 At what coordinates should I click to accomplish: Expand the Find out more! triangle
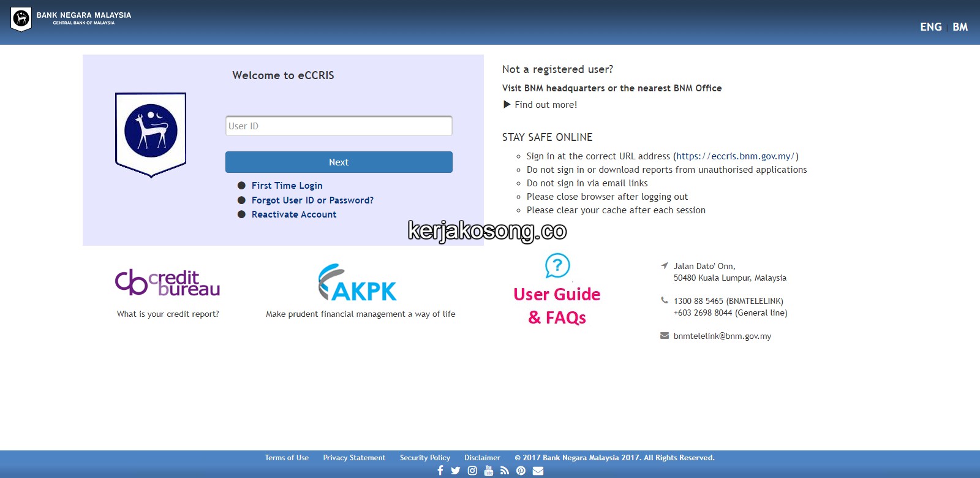tap(507, 104)
